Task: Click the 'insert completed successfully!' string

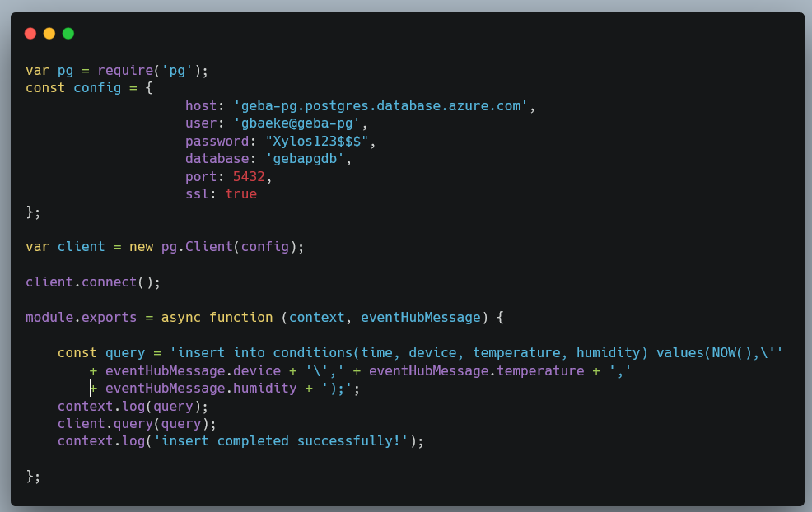Action: coord(281,441)
